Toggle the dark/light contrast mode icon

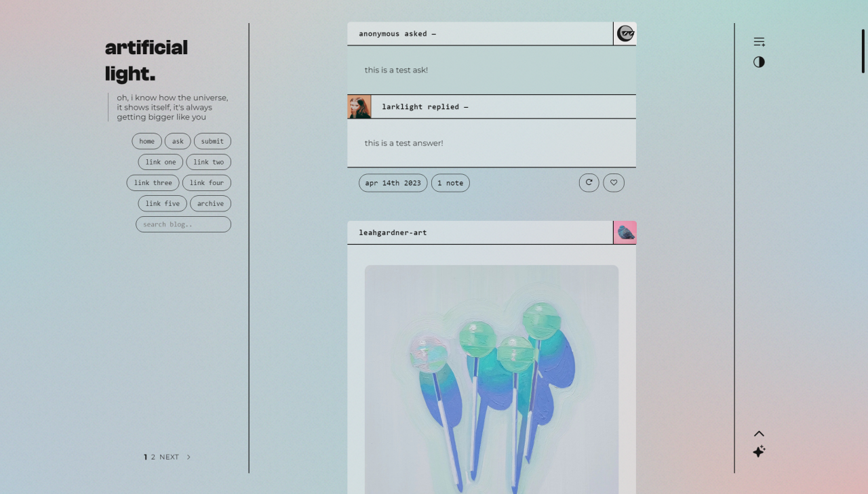759,62
